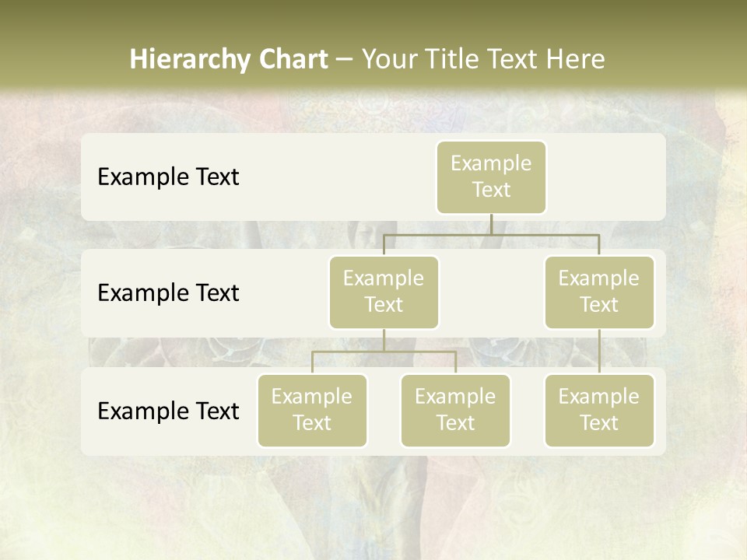Select the top row's "Example Text" label
Screen dimensions: 747x560
click(168, 177)
